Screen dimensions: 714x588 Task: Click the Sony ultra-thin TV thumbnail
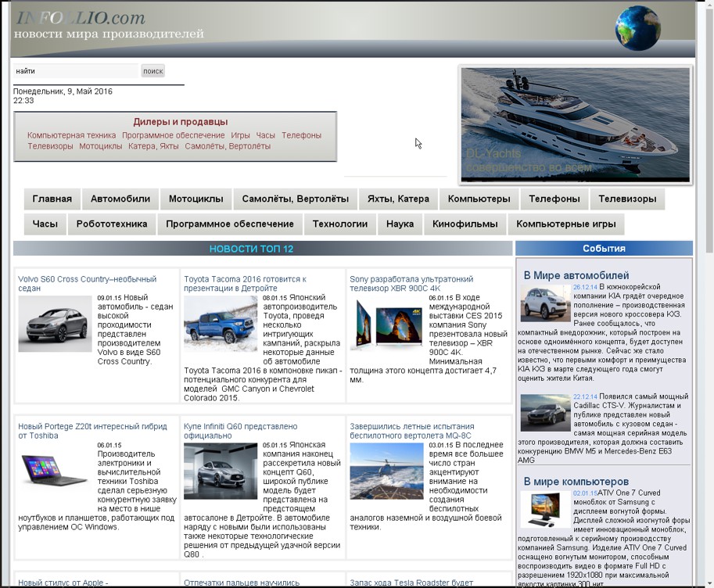[x=386, y=324]
